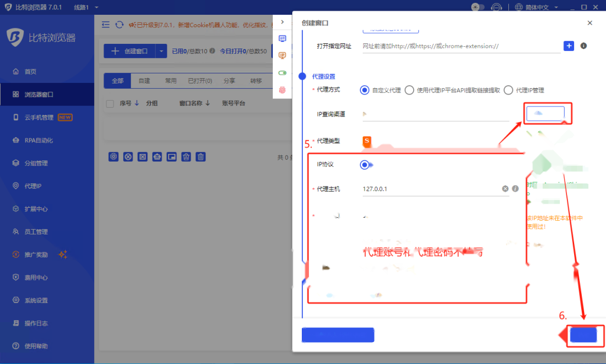Image resolution: width=606 pixels, height=364 pixels.
Task: Sort by 窗口名称 using its arrow
Action: point(208,103)
